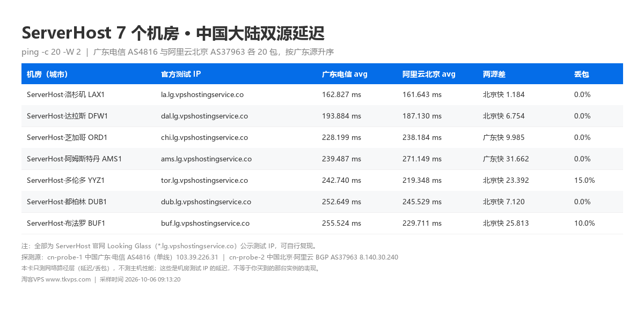Click buf.lg.vpshostingservice.co test address
644x326 pixels.
205,223
